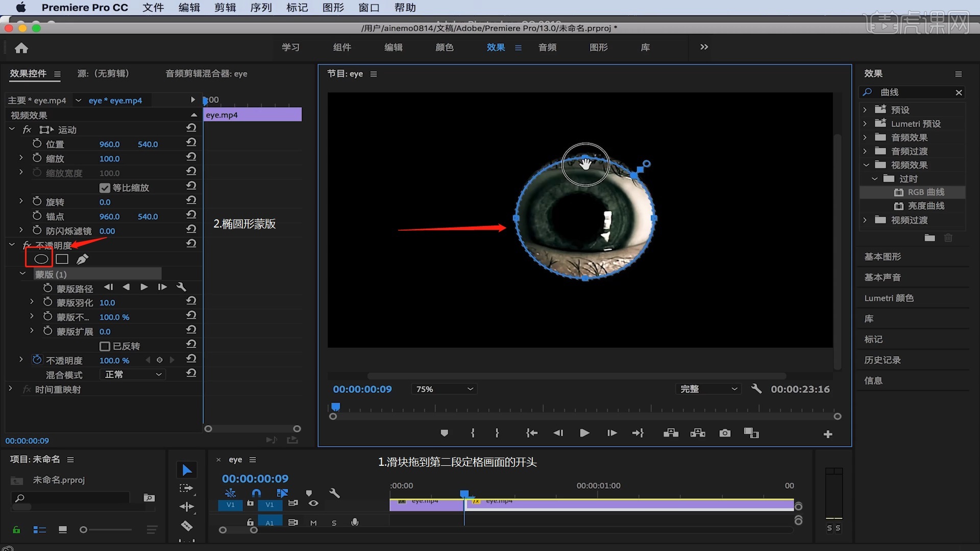
Task: Open the 窗口 menu
Action: pyautogui.click(x=369, y=8)
